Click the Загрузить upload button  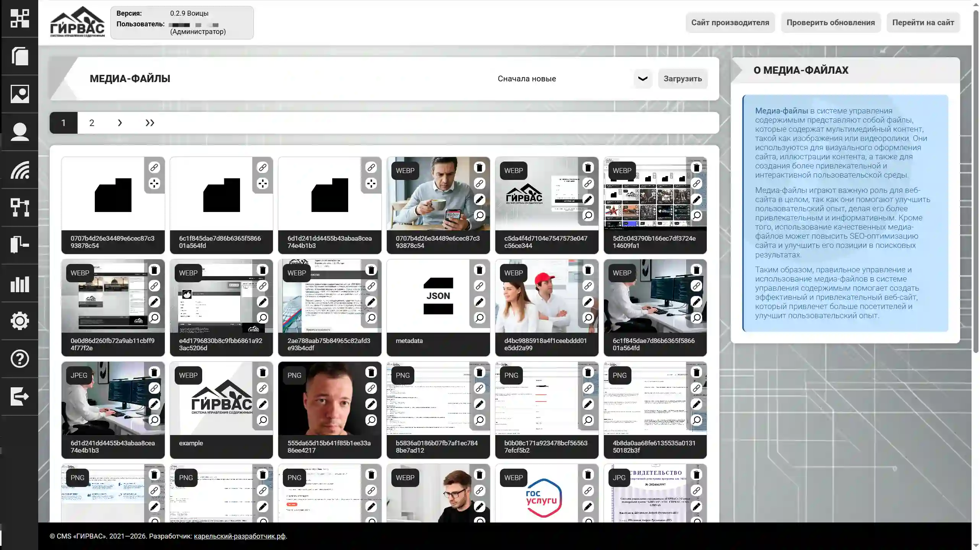[x=682, y=79]
